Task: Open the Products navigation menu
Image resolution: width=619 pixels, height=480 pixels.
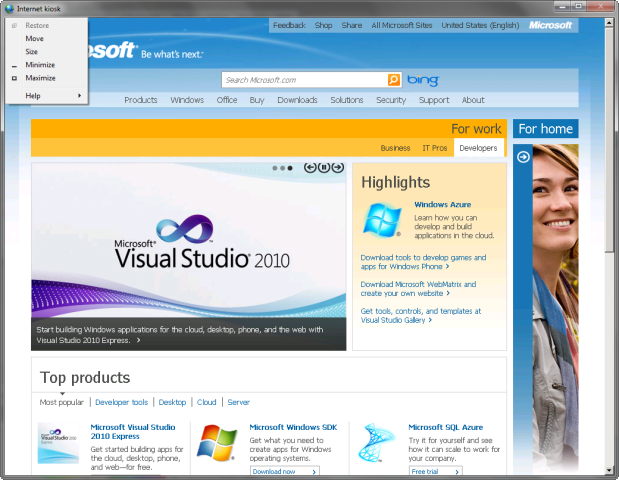Action: pyautogui.click(x=141, y=100)
